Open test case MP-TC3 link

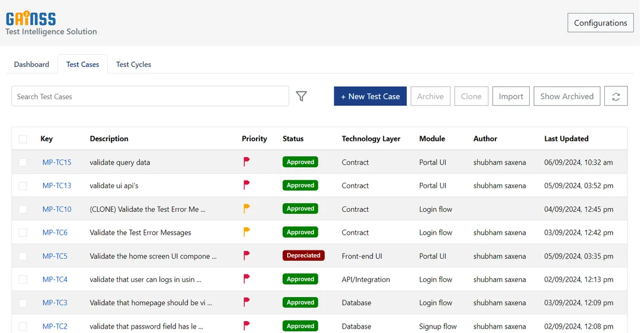point(55,303)
